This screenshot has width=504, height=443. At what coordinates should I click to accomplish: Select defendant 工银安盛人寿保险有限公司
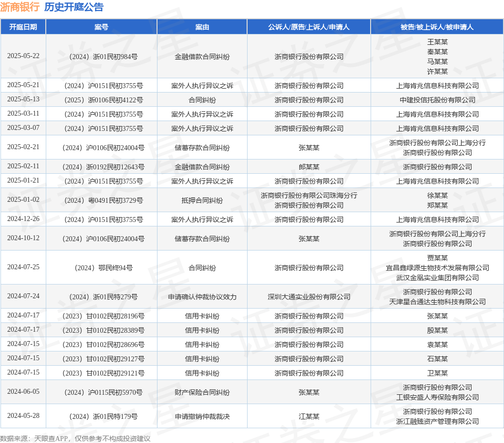437,397
